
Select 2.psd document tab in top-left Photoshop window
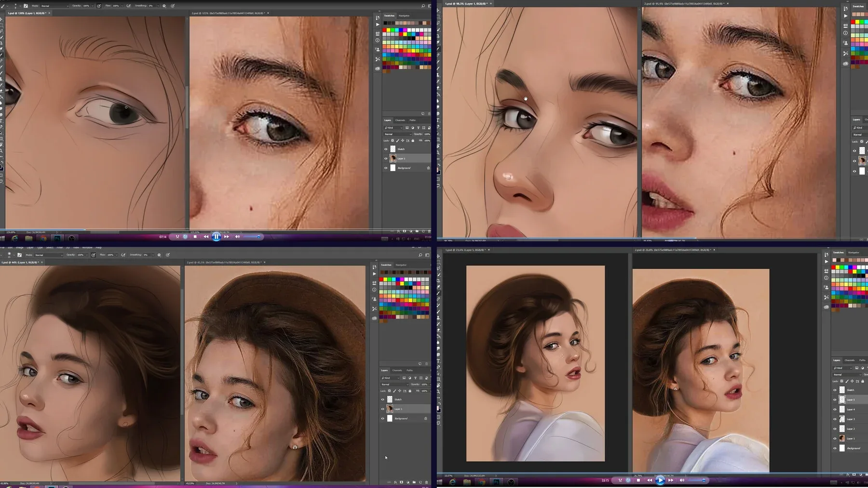coord(228,13)
